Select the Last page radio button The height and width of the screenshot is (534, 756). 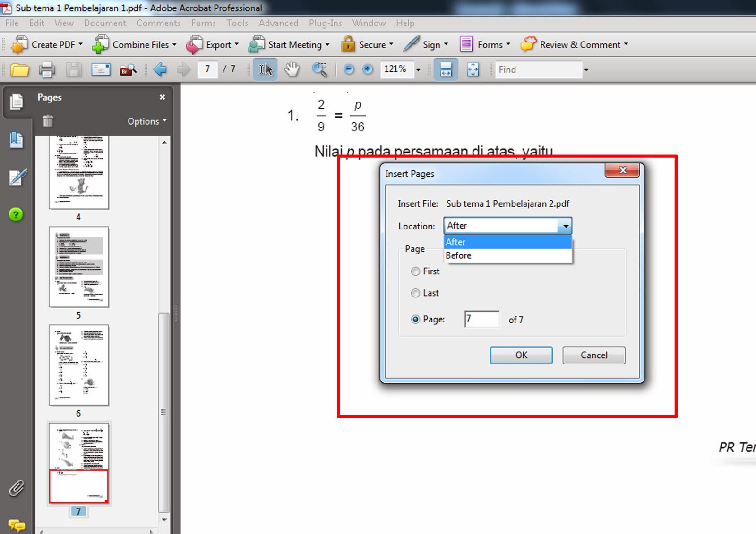click(x=415, y=293)
